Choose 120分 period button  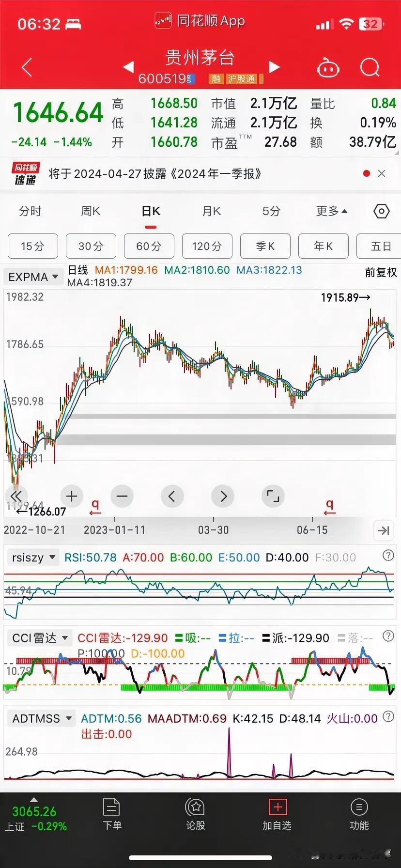pyautogui.click(x=207, y=246)
